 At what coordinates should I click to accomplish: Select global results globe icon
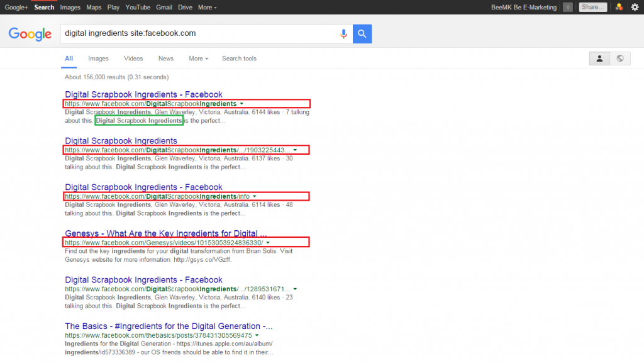[x=620, y=59]
